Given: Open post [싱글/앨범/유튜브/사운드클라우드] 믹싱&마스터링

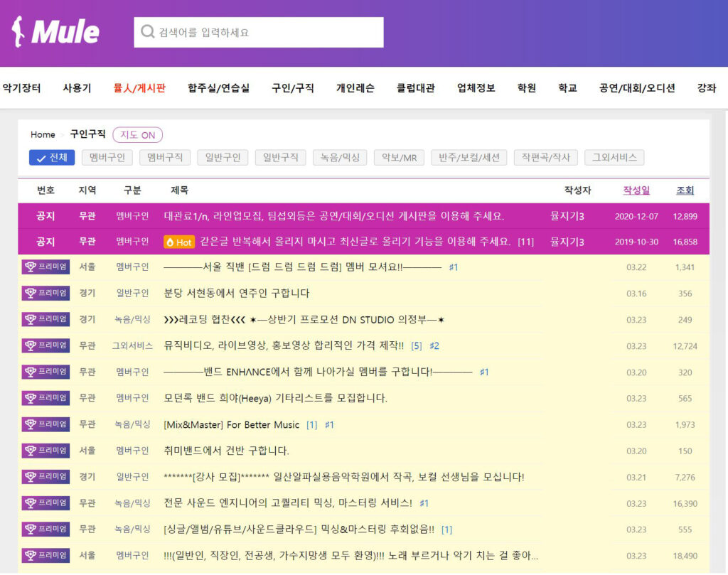Looking at the screenshot, I should coord(299,529).
